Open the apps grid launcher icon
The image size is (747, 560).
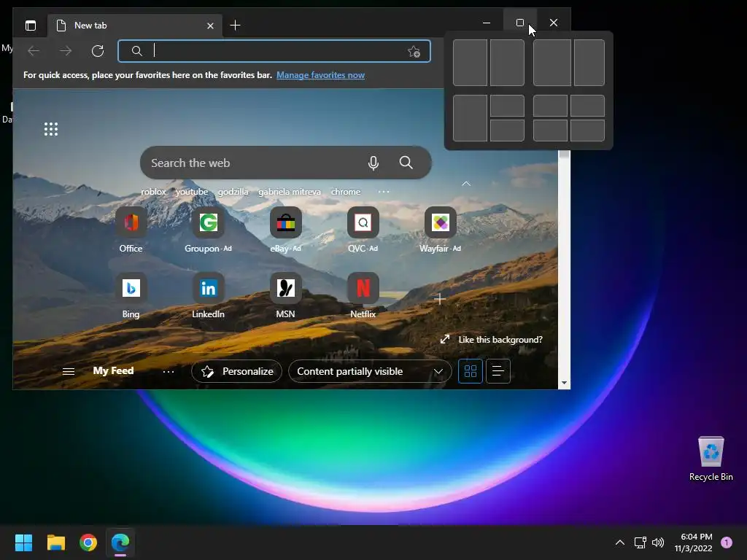(x=51, y=129)
